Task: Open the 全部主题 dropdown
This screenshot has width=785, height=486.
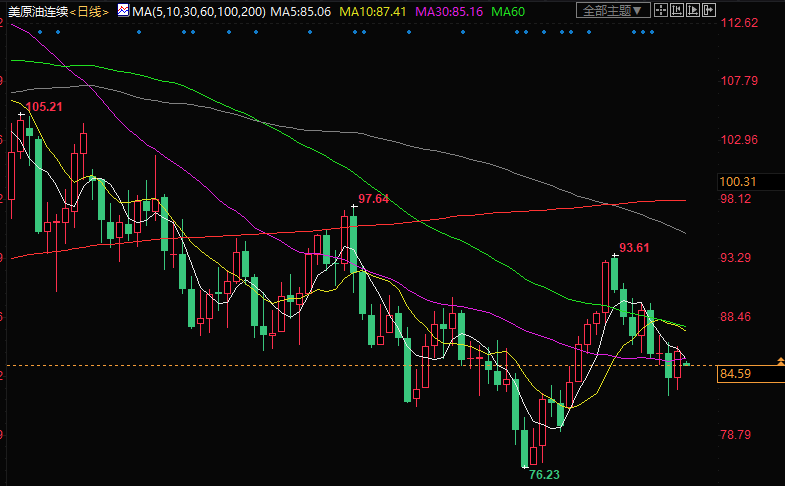Action: pos(613,10)
